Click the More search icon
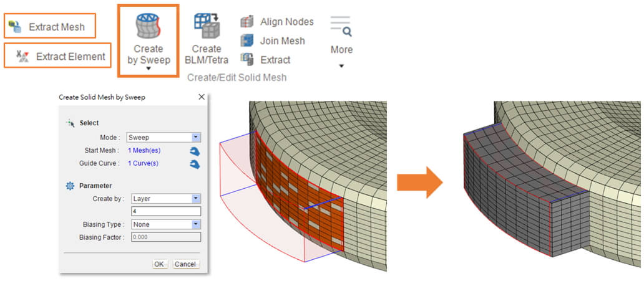This screenshot has height=281, width=644. (x=341, y=26)
